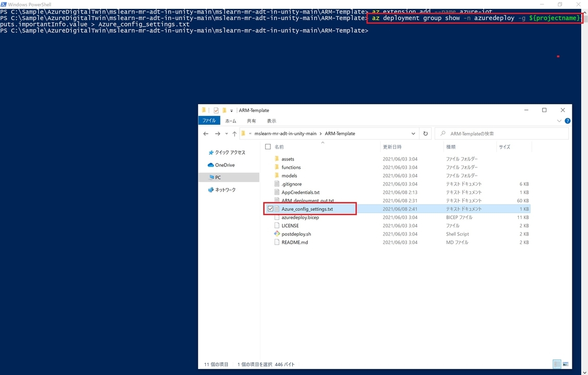The height and width of the screenshot is (375, 588).
Task: Click the functions folder icon
Action: pos(277,167)
